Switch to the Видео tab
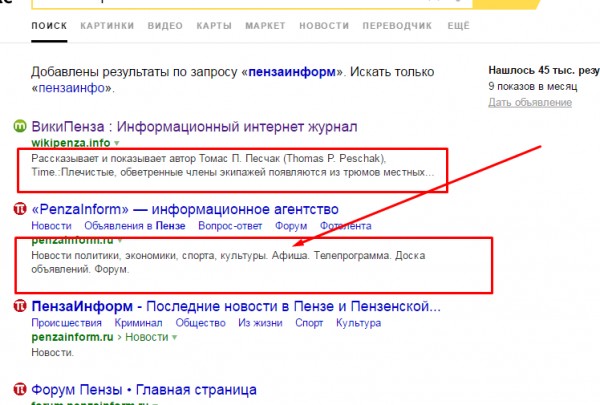 165,26
